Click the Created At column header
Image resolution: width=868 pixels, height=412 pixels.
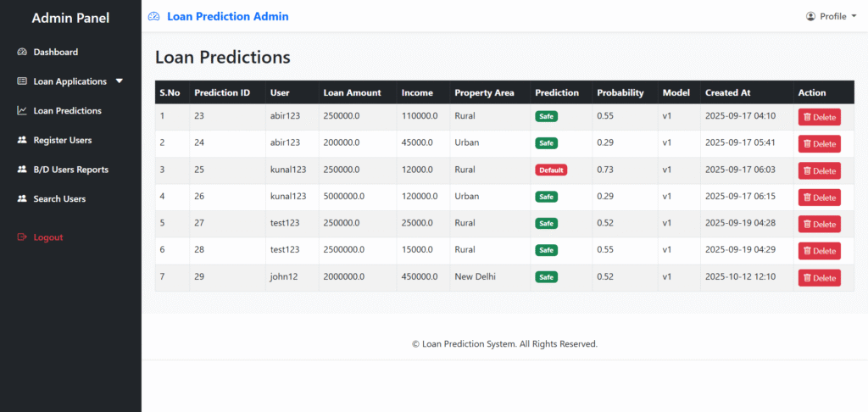tap(727, 92)
